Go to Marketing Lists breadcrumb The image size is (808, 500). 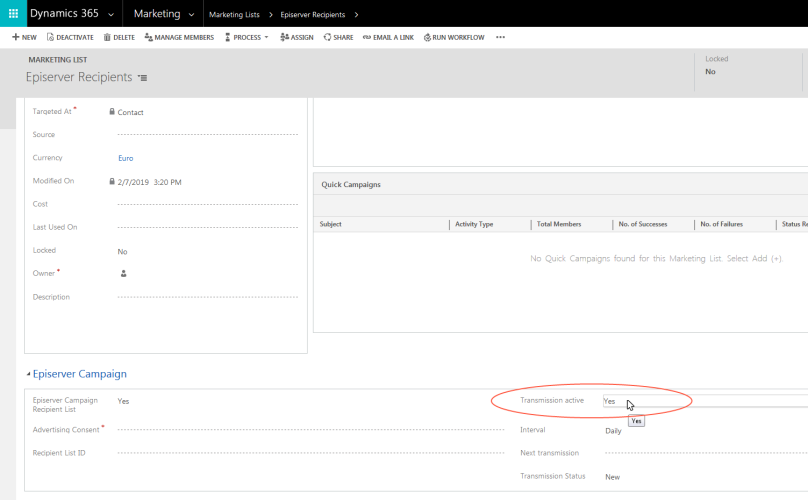click(234, 14)
